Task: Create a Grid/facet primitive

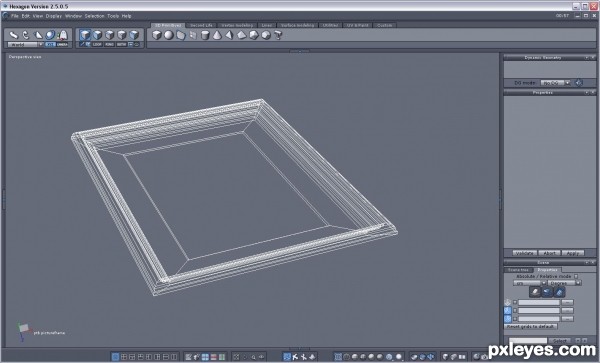Action: pos(193,35)
